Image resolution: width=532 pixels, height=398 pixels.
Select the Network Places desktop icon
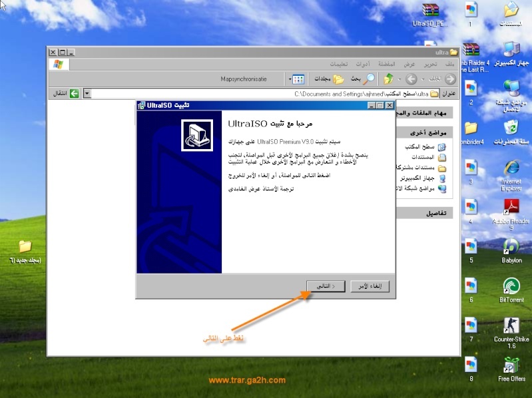coord(511,96)
